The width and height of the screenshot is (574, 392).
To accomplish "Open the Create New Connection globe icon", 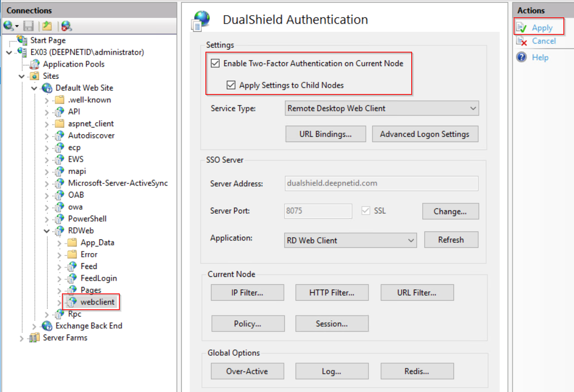I will point(8,26).
